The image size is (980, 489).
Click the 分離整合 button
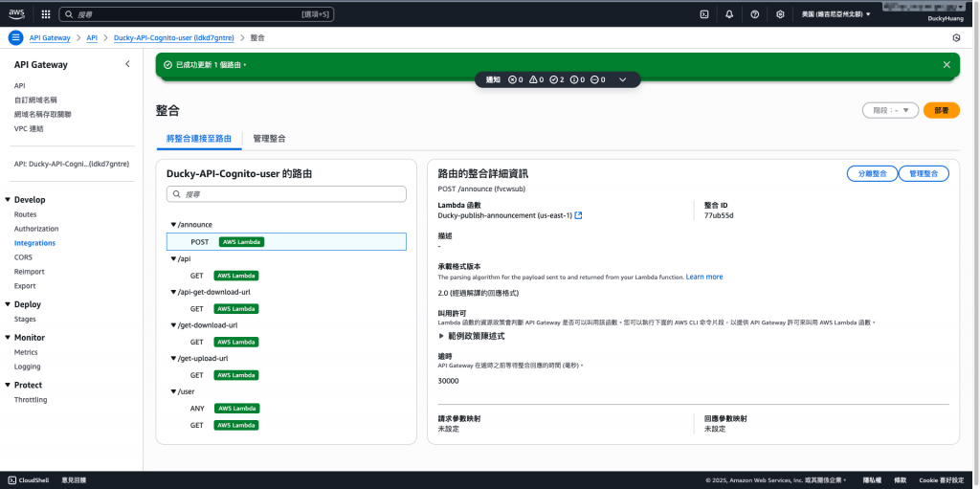coord(872,174)
